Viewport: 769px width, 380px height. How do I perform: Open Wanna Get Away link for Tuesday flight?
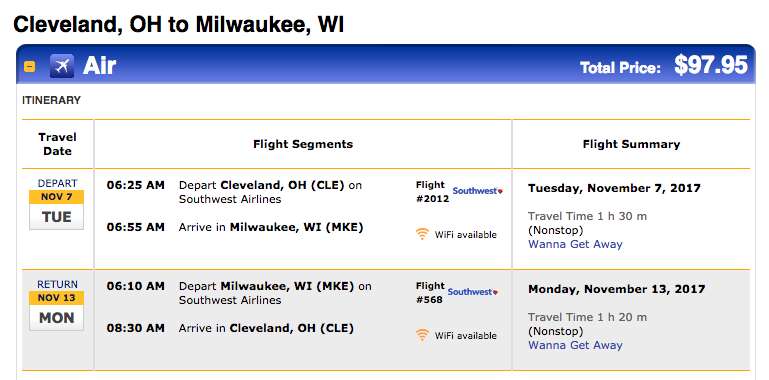pos(575,244)
